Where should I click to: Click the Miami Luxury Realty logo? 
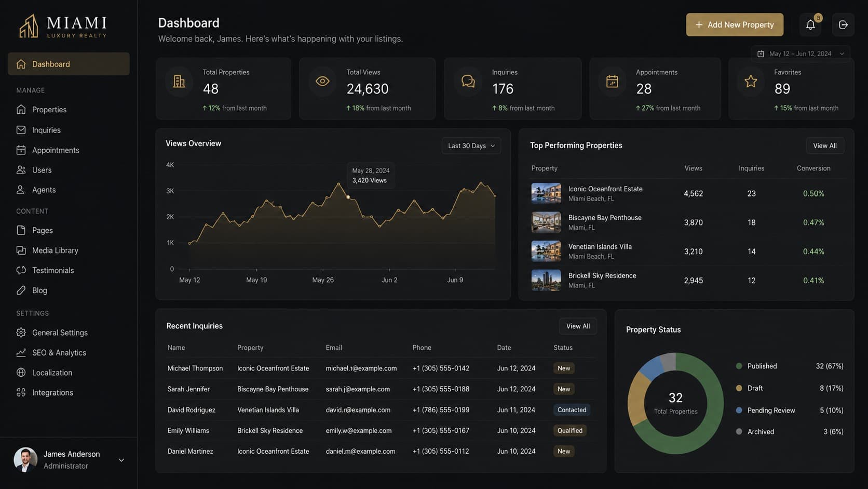point(63,26)
